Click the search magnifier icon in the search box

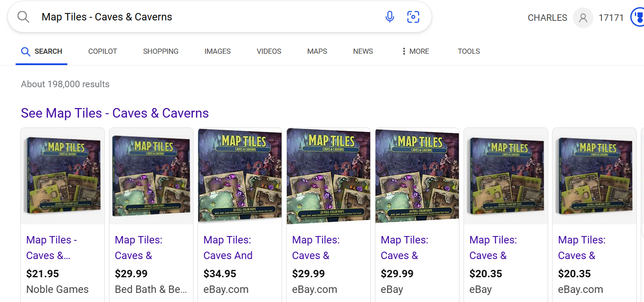pyautogui.click(x=23, y=17)
